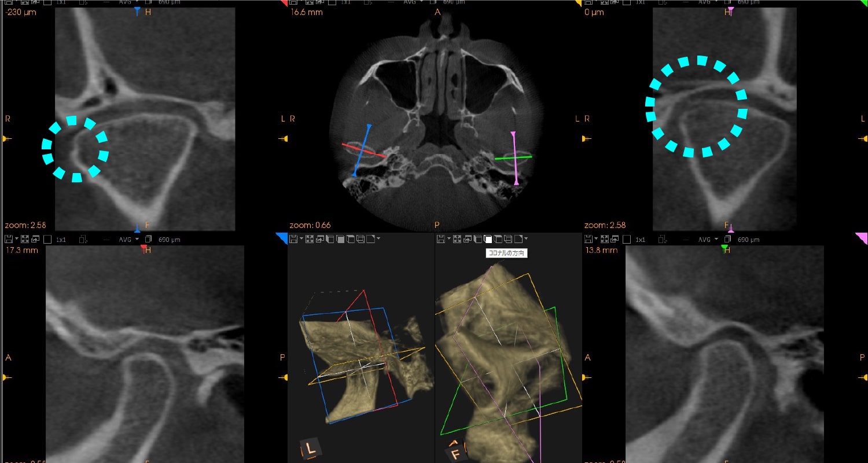Click the 1x1 layout label in the 17.3 mm view toolbar
Screen dimensions: 868x463
coord(61,240)
